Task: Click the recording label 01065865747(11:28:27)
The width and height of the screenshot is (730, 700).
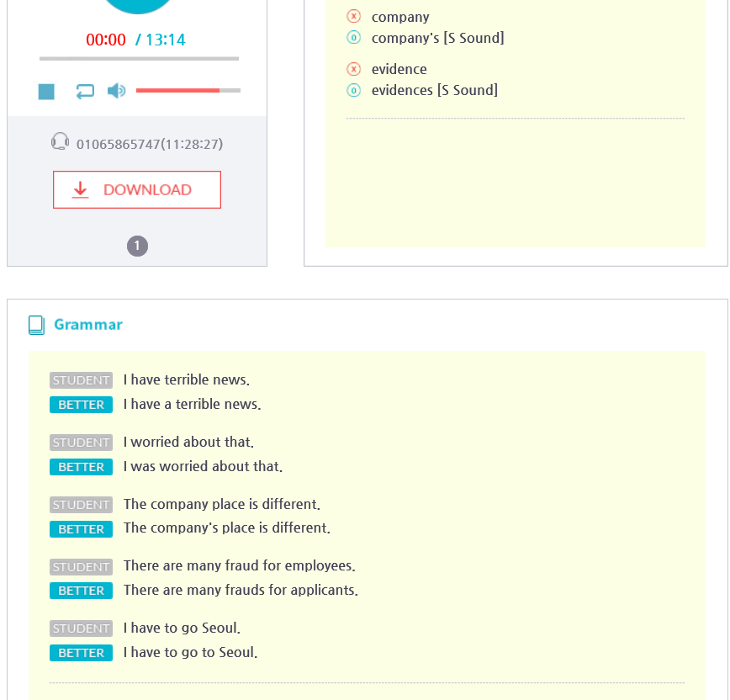Action: click(x=150, y=145)
